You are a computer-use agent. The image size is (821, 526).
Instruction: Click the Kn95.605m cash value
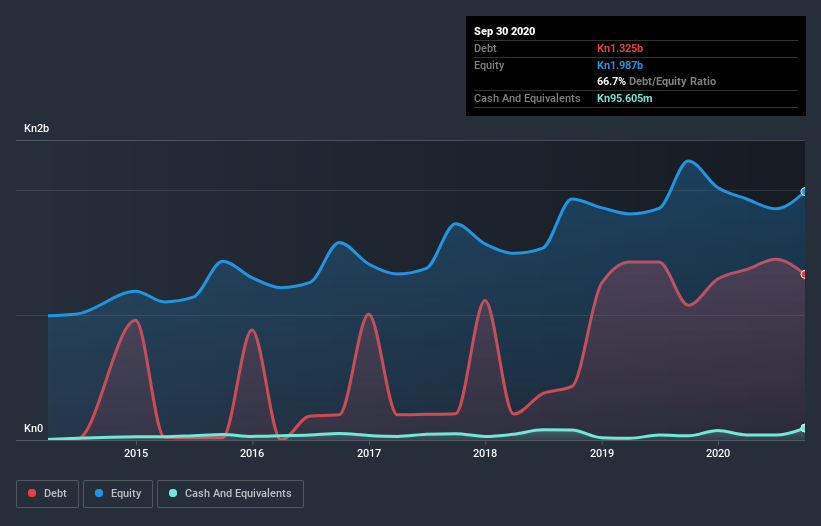(x=625, y=98)
